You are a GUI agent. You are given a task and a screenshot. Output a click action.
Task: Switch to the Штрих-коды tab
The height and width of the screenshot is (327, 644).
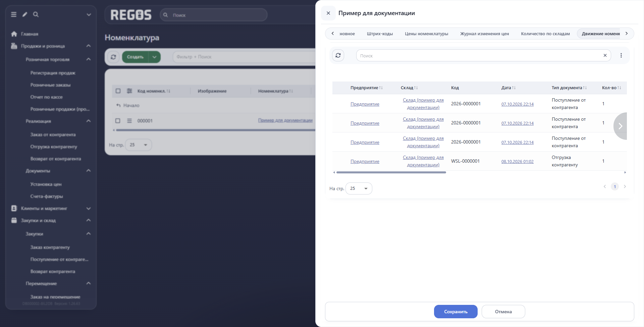(x=380, y=34)
